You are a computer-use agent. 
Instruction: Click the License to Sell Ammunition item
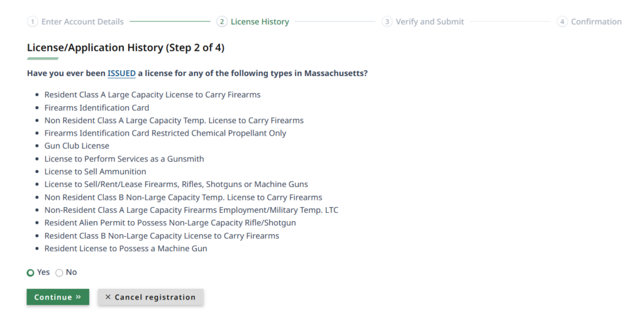95,171
